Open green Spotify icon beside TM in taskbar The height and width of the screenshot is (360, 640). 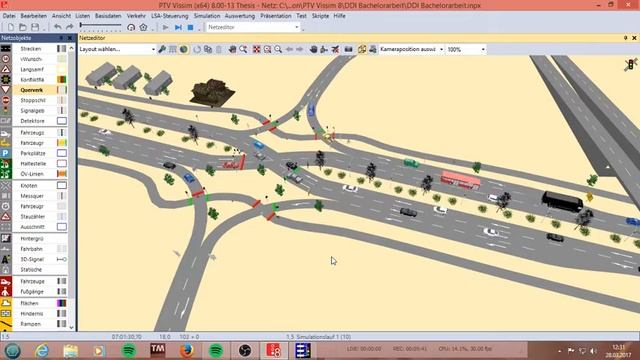[129, 350]
